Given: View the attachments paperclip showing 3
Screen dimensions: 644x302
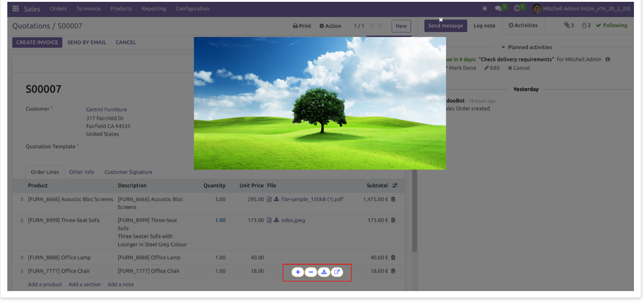Looking at the screenshot, I should 569,26.
